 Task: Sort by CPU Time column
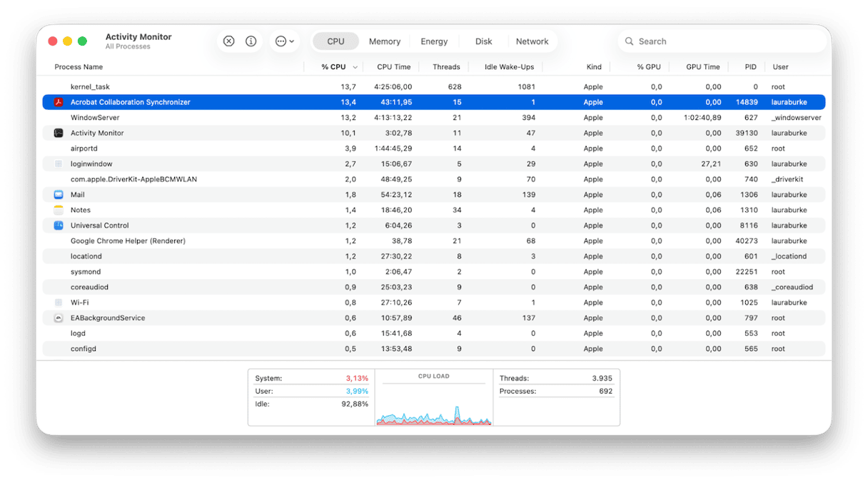pyautogui.click(x=394, y=67)
